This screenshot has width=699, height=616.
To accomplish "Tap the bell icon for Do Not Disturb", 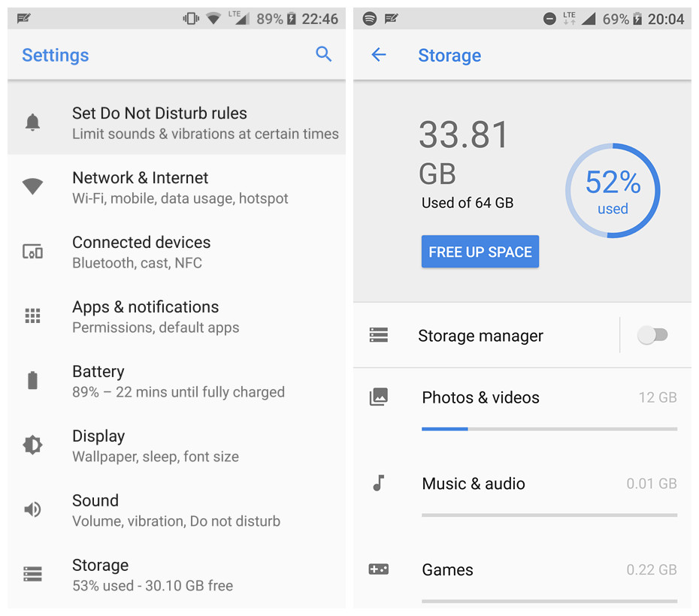I will [x=32, y=122].
